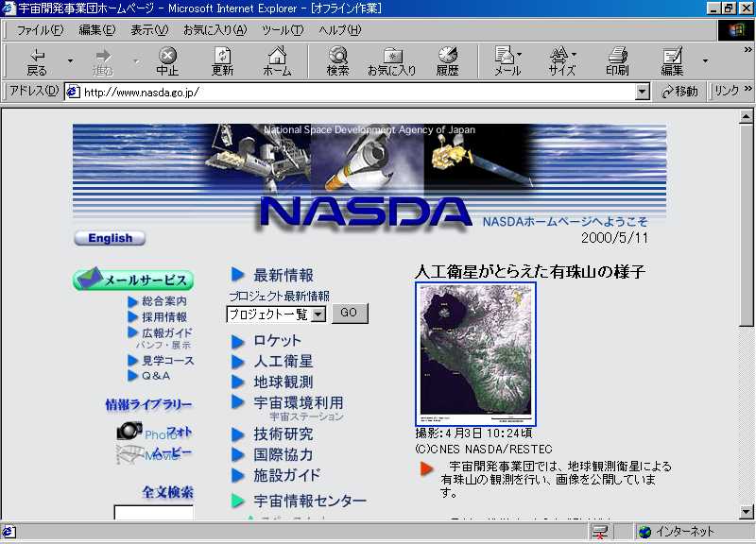This screenshot has width=756, height=544.
Task: Open the 人工衛星 link
Action: click(283, 361)
